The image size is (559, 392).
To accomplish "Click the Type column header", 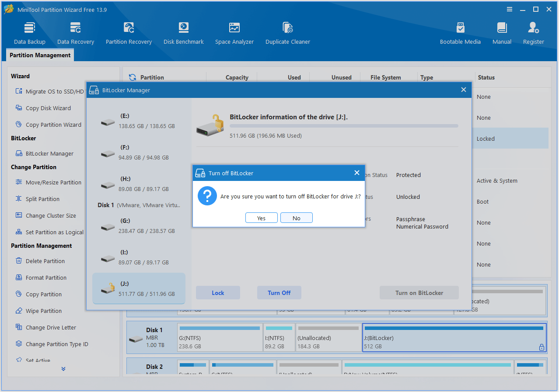I will point(427,77).
